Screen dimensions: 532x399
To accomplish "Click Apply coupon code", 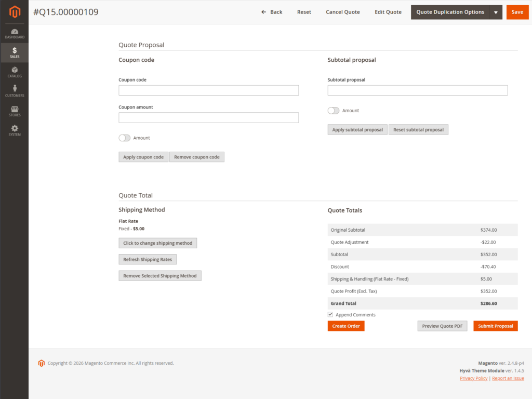I will click(143, 157).
